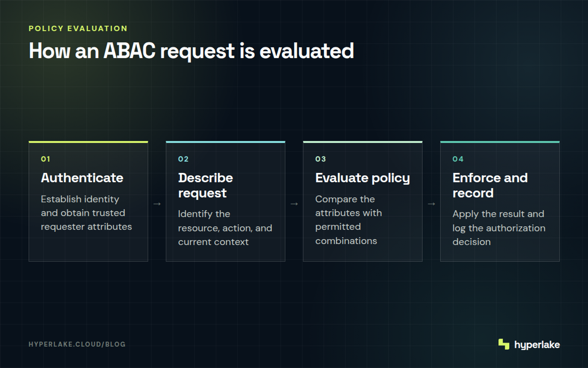Screen dimensions: 588x368
Task: Click arrow between Evaluate policy and Enforce and record
Action: [x=431, y=204]
